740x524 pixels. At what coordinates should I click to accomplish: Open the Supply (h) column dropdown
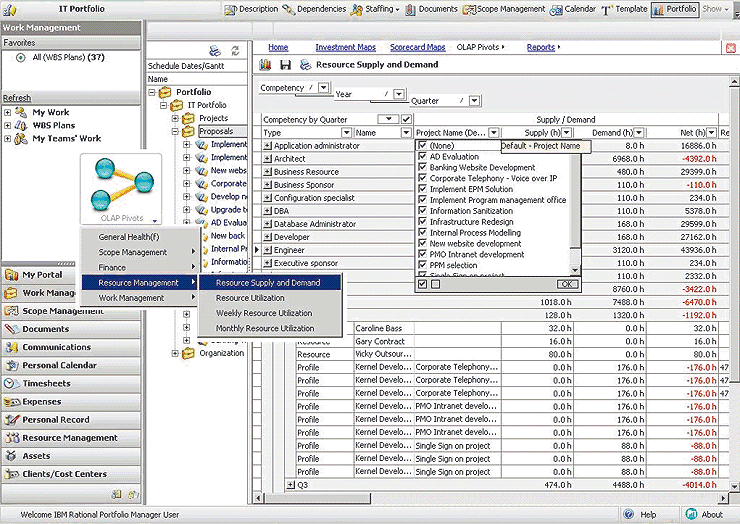[x=567, y=133]
